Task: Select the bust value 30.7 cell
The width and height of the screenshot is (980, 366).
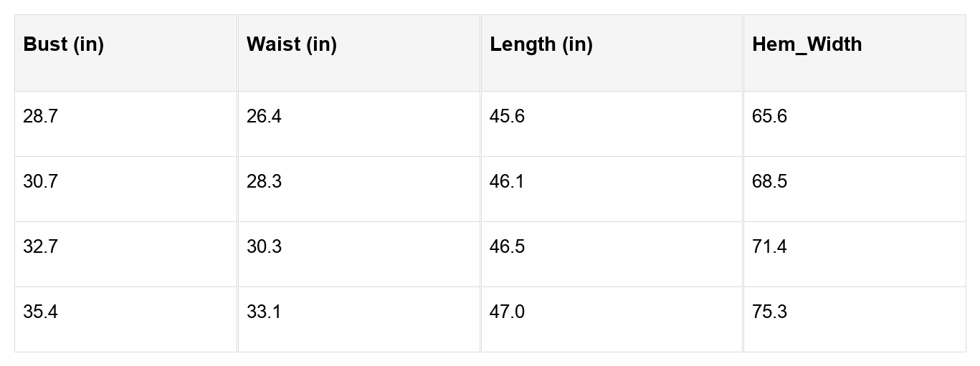Action: (40, 182)
